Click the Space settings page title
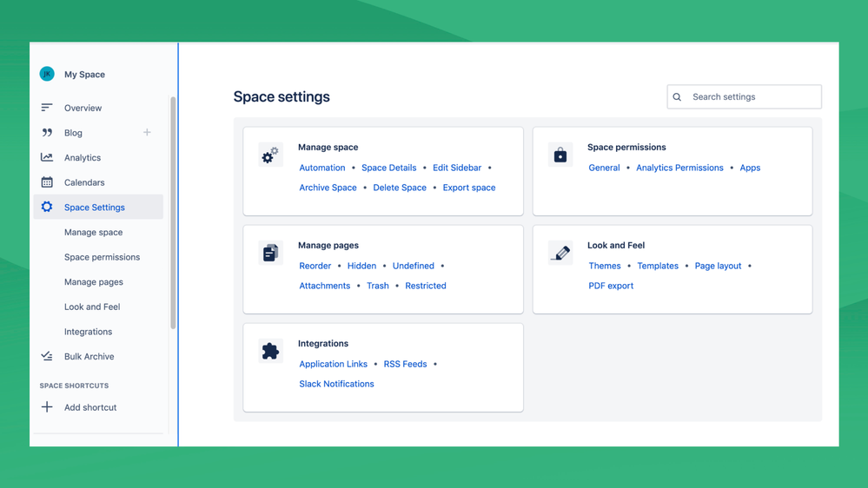This screenshot has height=488, width=868. 282,97
